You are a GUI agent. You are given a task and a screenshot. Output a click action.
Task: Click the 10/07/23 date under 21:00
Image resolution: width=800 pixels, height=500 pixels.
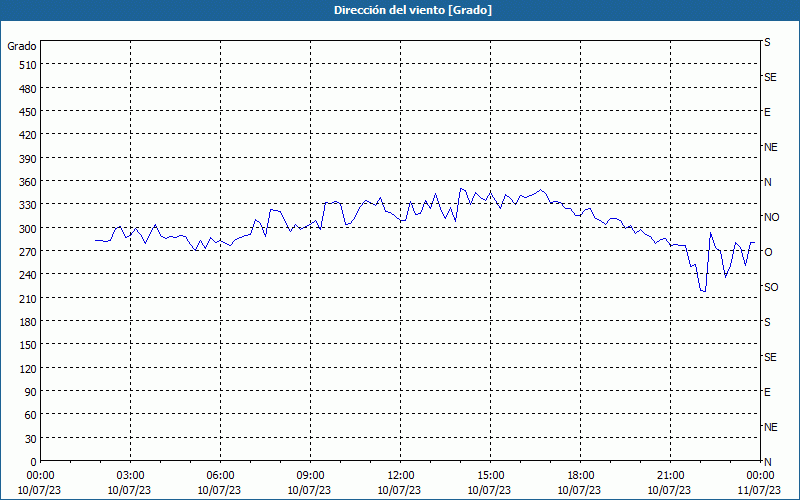coord(669,490)
